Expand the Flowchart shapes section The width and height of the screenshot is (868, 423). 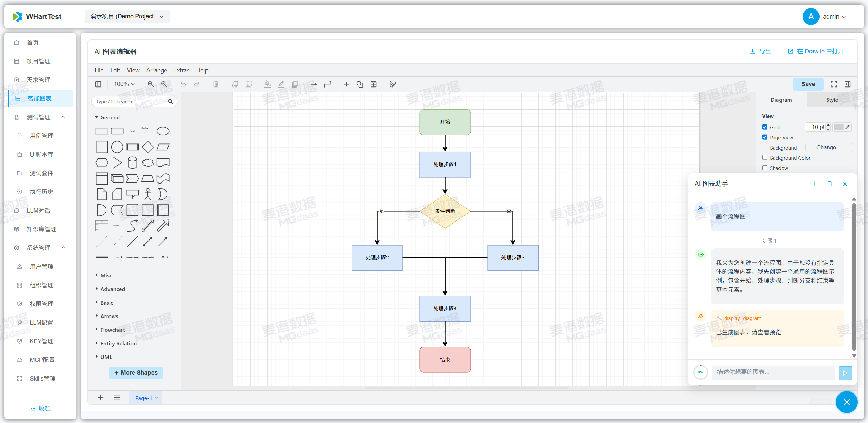[x=112, y=330]
